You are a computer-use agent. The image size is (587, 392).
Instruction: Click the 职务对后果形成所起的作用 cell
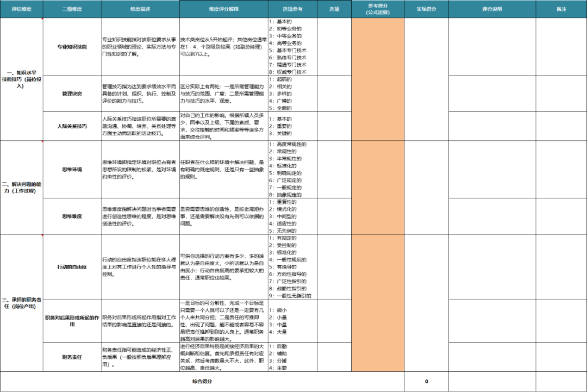[72, 321]
